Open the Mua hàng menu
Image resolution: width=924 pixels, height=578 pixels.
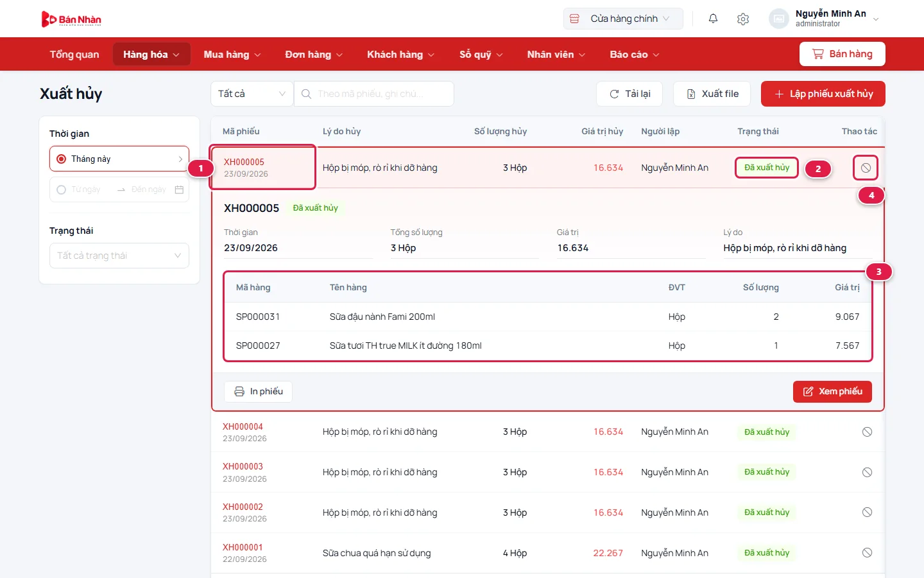232,55
